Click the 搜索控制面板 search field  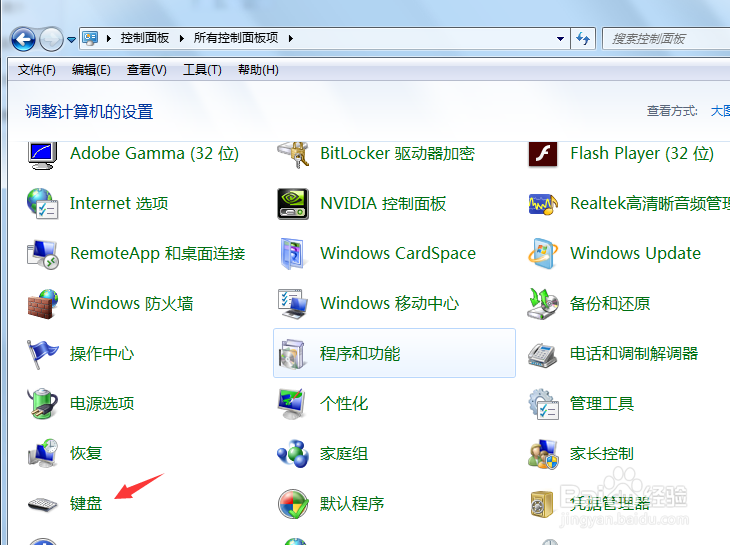(666, 39)
